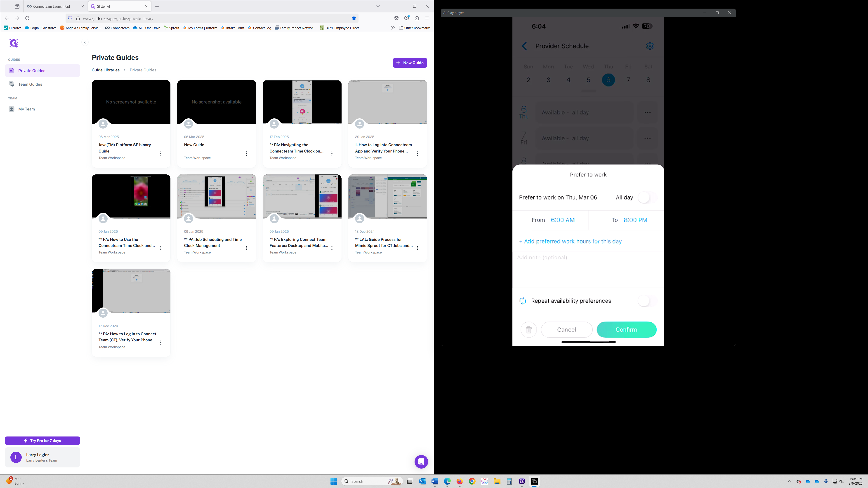
Task: Open the Sprout bookmark
Action: 172,28
